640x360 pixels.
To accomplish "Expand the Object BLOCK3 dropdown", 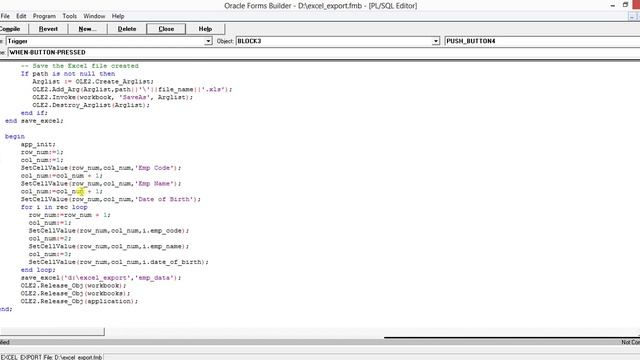I will [436, 41].
